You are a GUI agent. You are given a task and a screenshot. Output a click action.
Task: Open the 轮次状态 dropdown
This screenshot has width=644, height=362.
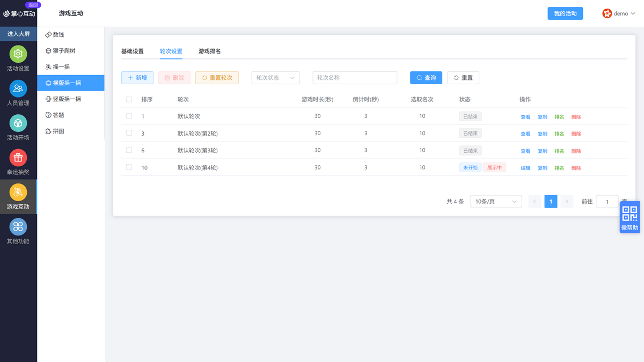pos(275,78)
